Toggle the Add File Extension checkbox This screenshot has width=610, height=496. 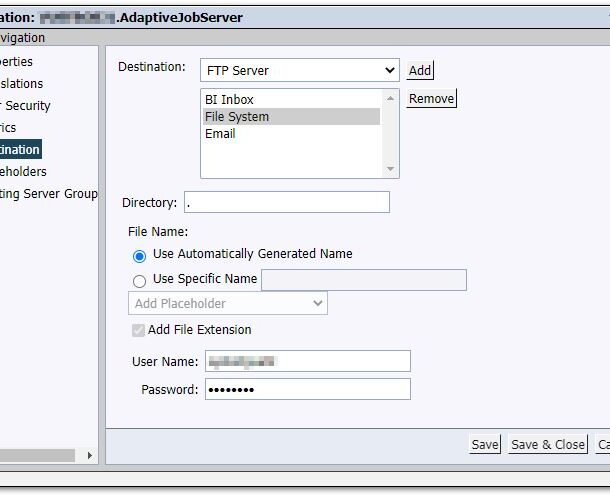click(138, 330)
